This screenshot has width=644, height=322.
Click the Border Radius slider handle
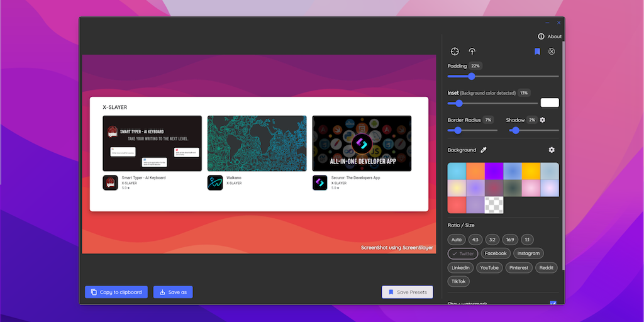click(x=458, y=131)
